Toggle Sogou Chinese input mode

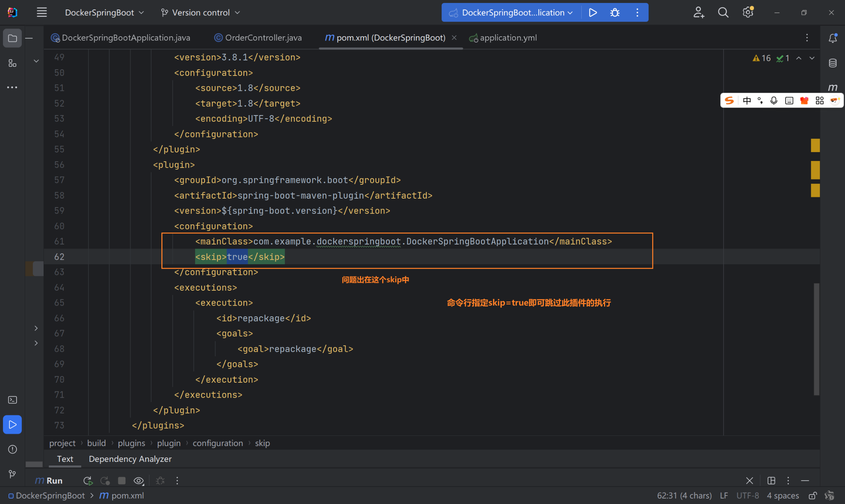coord(747,100)
